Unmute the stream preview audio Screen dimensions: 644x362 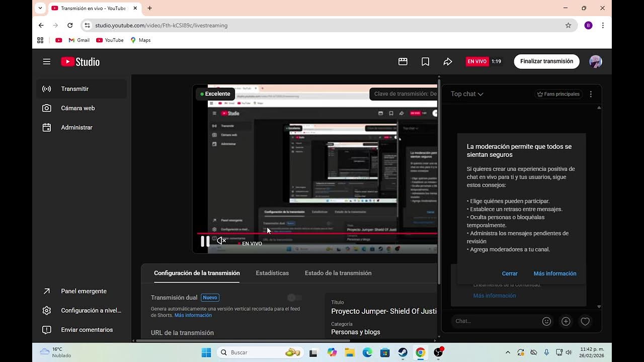tap(221, 241)
